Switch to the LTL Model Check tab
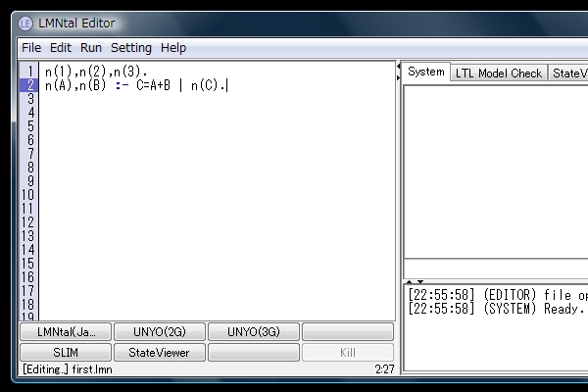The width and height of the screenshot is (588, 392). (499, 73)
